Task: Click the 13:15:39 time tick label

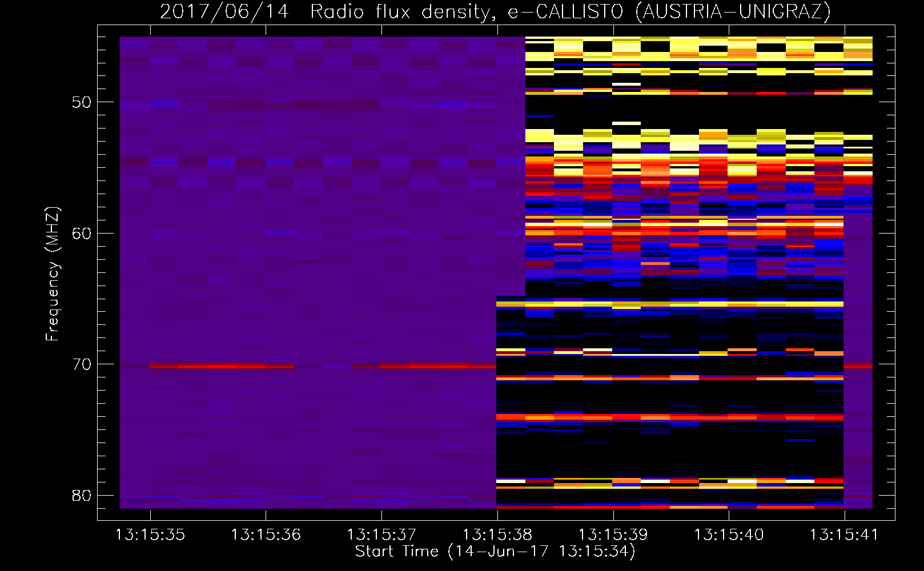Action: 613,535
